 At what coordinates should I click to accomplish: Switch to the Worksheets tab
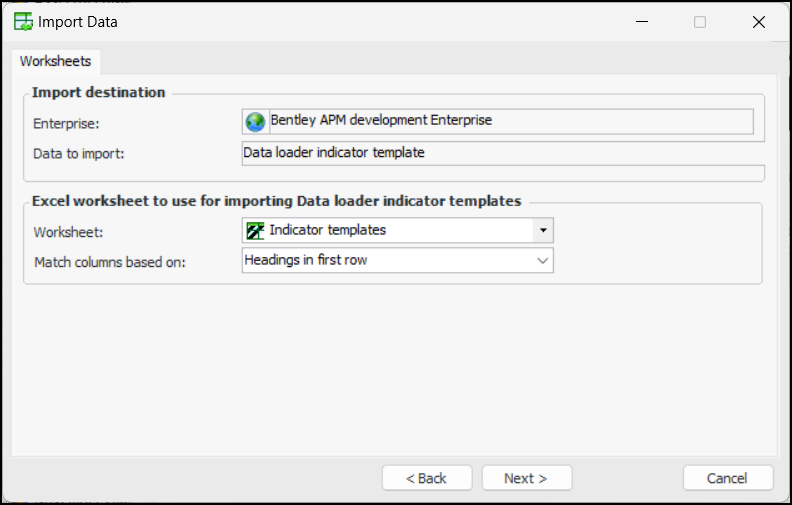point(55,61)
